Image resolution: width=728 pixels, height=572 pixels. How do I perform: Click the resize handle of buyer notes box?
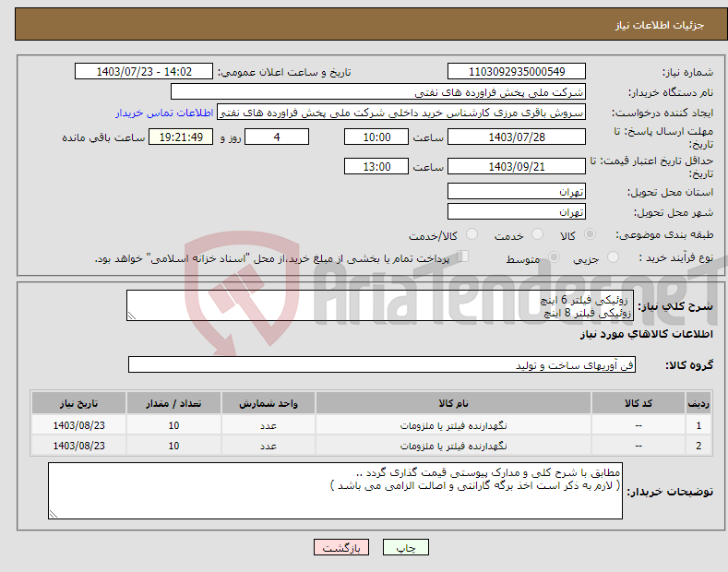click(54, 514)
